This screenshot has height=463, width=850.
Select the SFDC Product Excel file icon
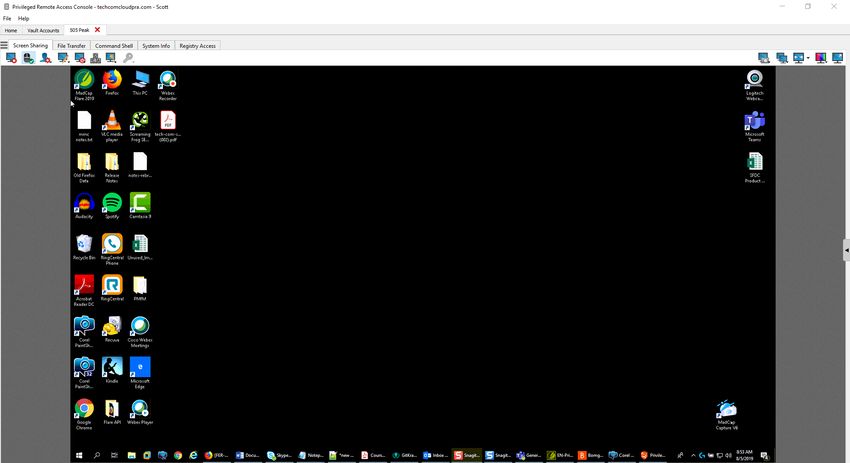click(755, 167)
